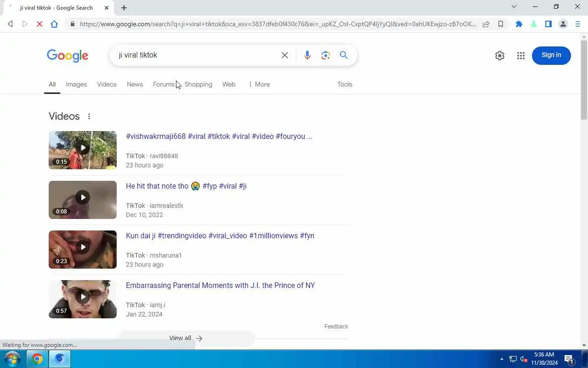This screenshot has height=368, width=588.
Task: Click the blue browser taskbar icon
Action: click(60, 359)
